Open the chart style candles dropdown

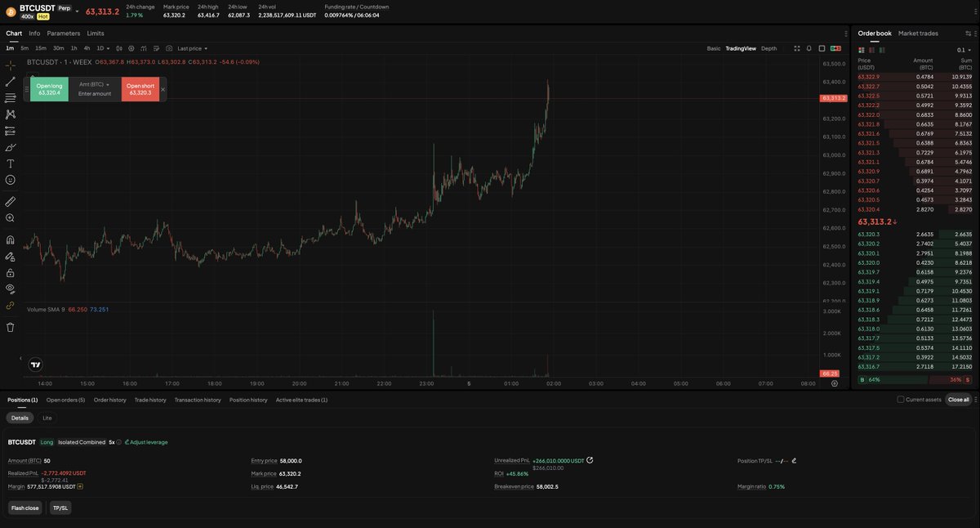119,48
